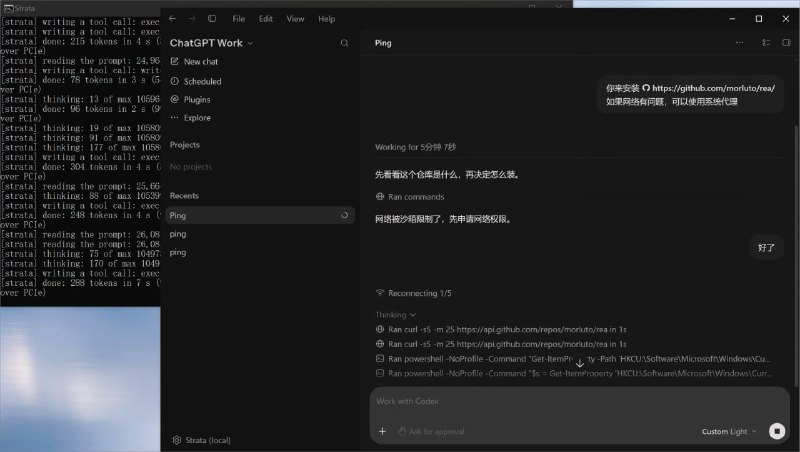Click the first Ran curl command row

pos(501,330)
